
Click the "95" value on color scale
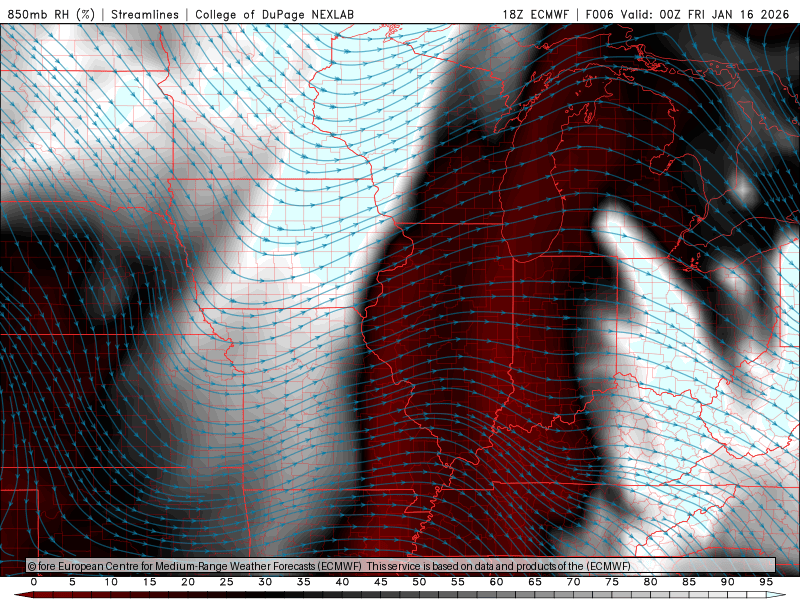(x=766, y=582)
